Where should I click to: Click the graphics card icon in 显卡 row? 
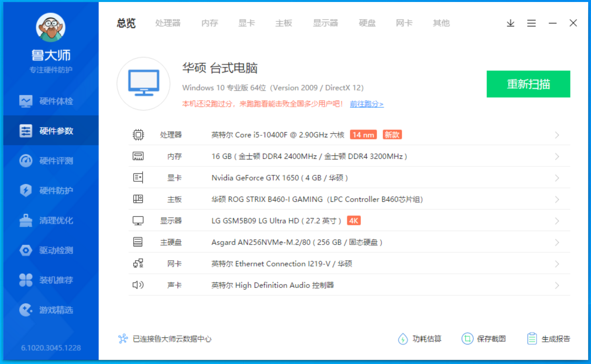138,178
